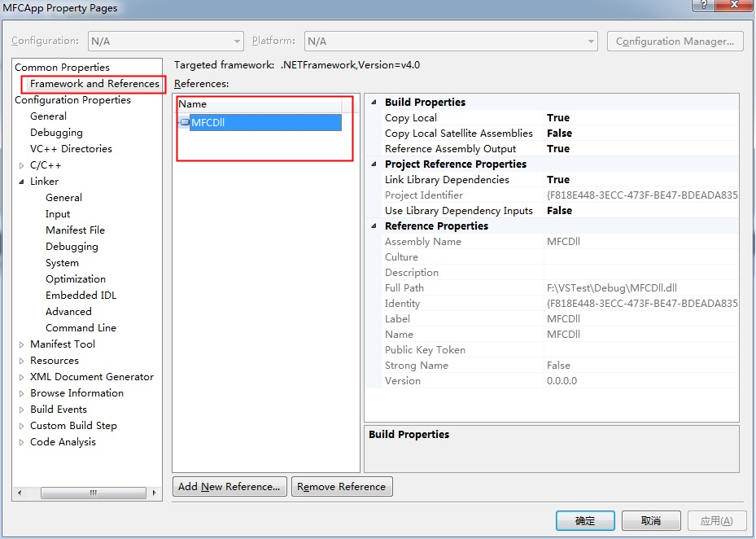Click the help question mark button
The height and width of the screenshot is (539, 756).
[x=703, y=5]
